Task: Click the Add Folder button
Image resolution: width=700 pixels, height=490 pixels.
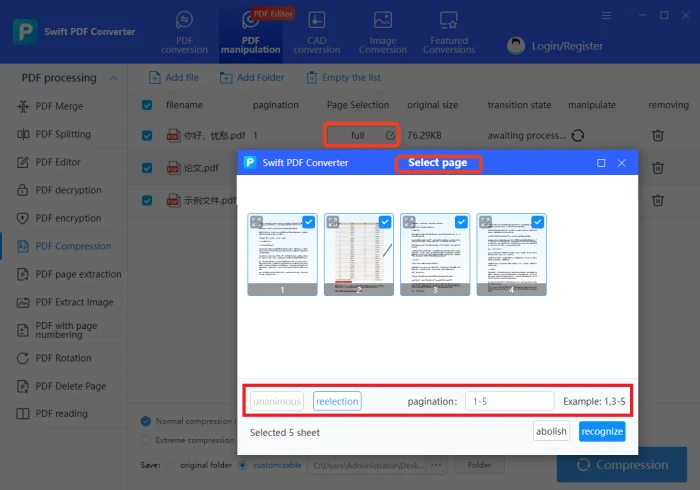Action: click(252, 78)
